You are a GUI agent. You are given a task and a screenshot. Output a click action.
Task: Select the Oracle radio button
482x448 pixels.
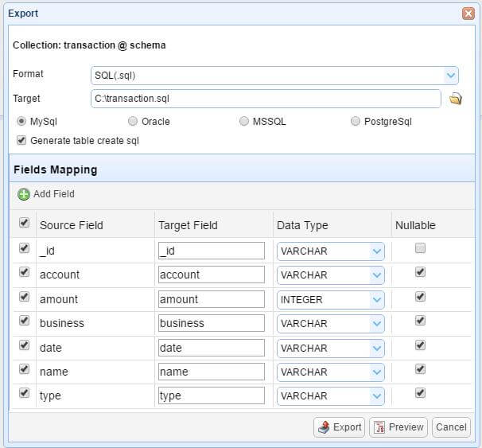tap(133, 121)
